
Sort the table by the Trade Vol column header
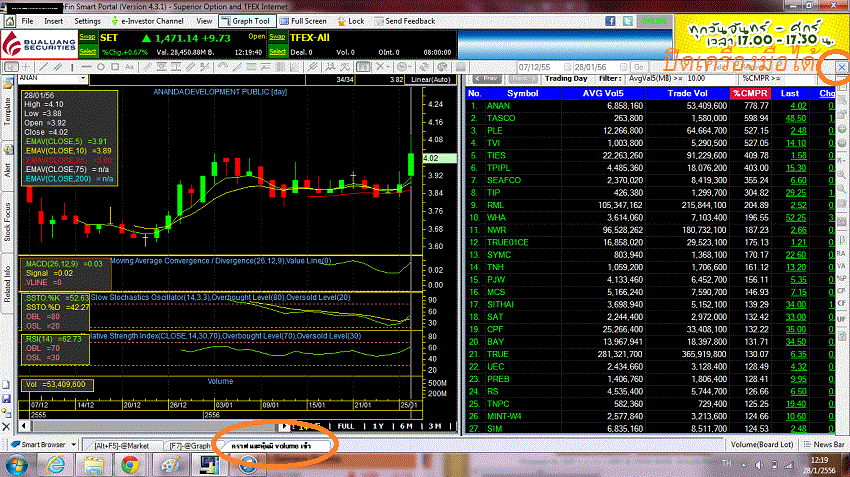(x=687, y=93)
